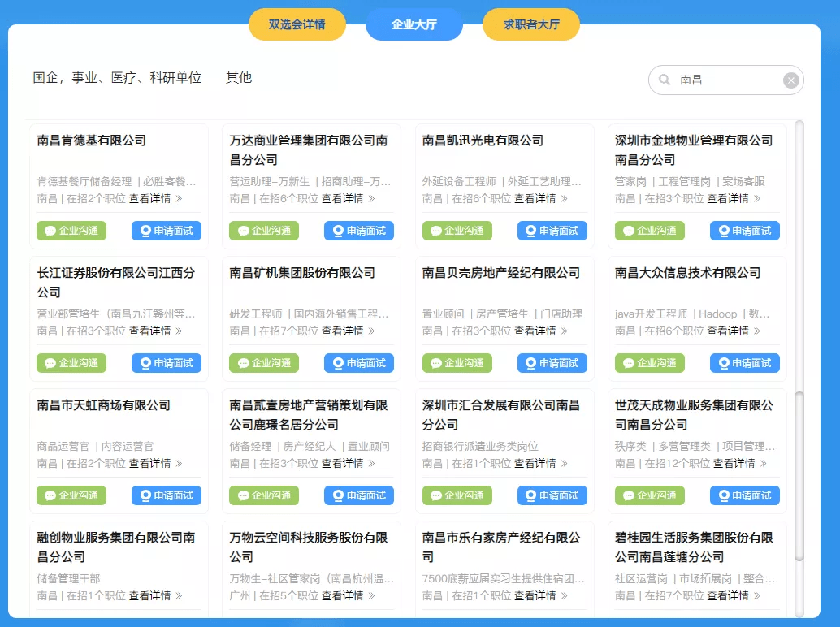Click the double-chevron icon for 南昌矿机集团
Screen dimensions: 840x627
tap(372, 331)
